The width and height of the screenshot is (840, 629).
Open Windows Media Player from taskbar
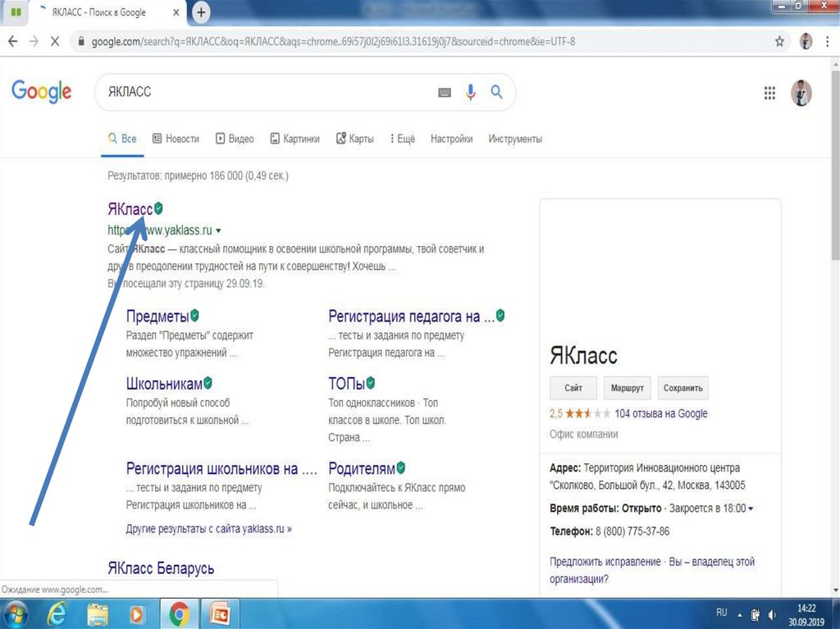tap(136, 614)
